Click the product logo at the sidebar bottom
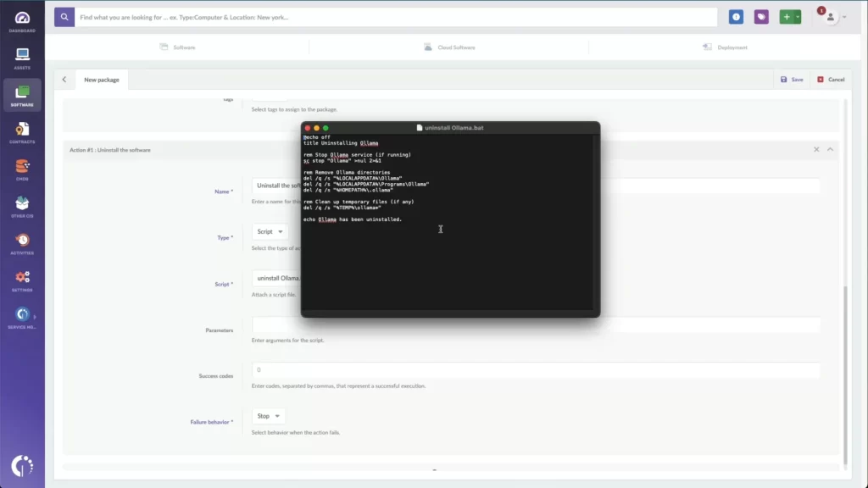The image size is (868, 488). (x=22, y=466)
